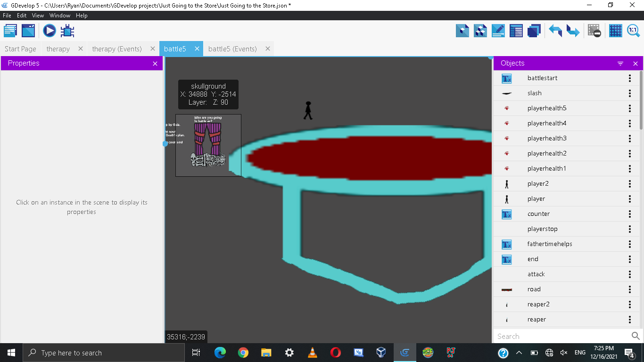Viewport: 644px width, 362px height.
Task: Delete the selected instances toolbar icon
Action: 594,31
